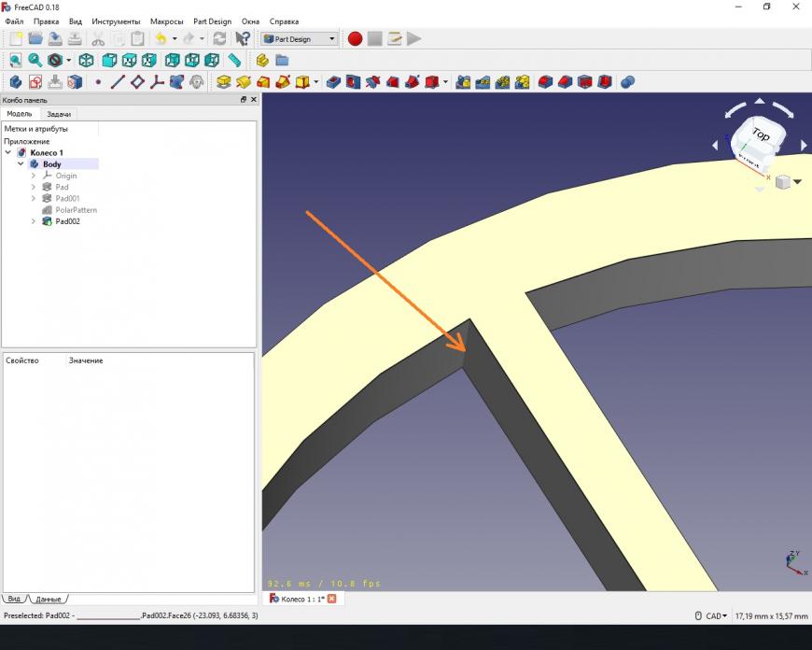Viewport: 812px width, 650px height.
Task: Open subtractive primitive dropdown arrow
Action: [x=445, y=82]
